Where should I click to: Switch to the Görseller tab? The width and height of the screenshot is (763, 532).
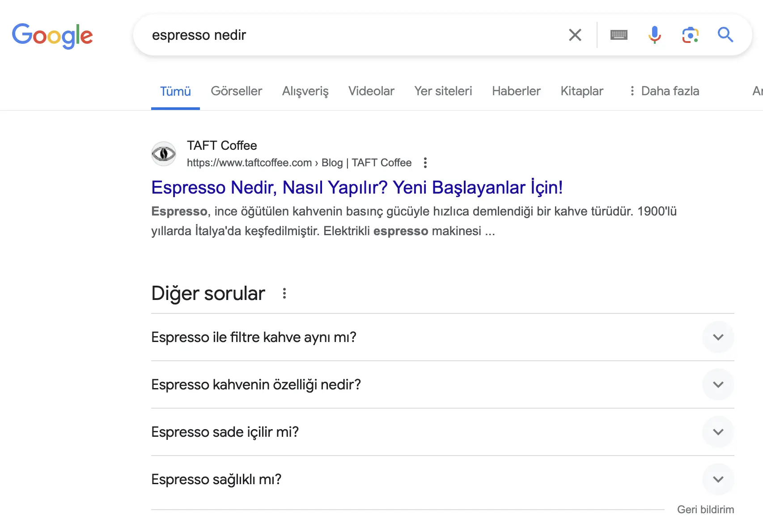pos(236,91)
